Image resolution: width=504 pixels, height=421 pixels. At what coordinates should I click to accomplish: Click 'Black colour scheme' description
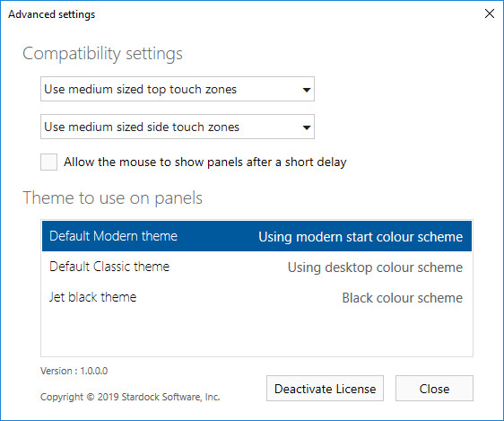pyautogui.click(x=402, y=298)
